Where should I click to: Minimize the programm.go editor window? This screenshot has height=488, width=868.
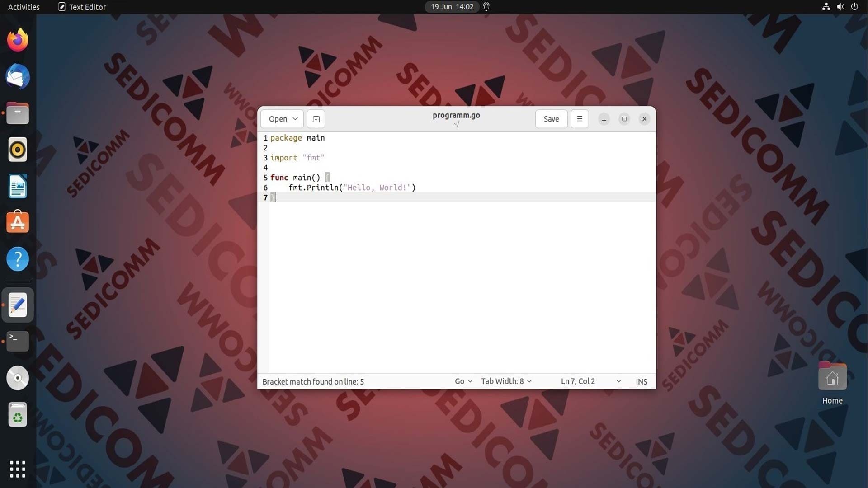pos(604,119)
